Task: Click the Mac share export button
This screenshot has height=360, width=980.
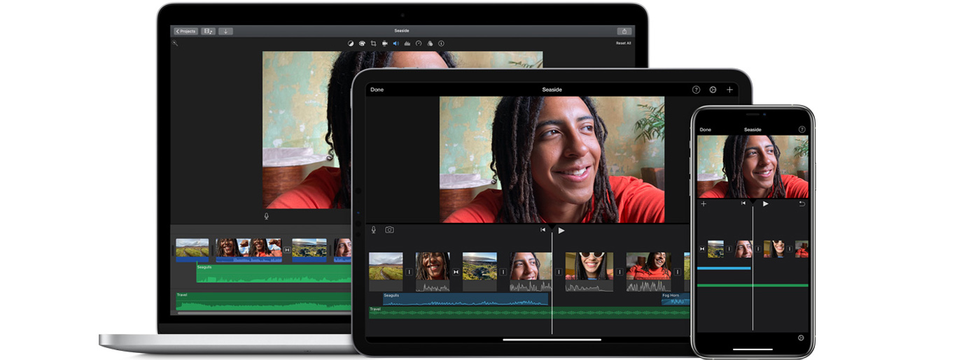Action: (x=624, y=31)
